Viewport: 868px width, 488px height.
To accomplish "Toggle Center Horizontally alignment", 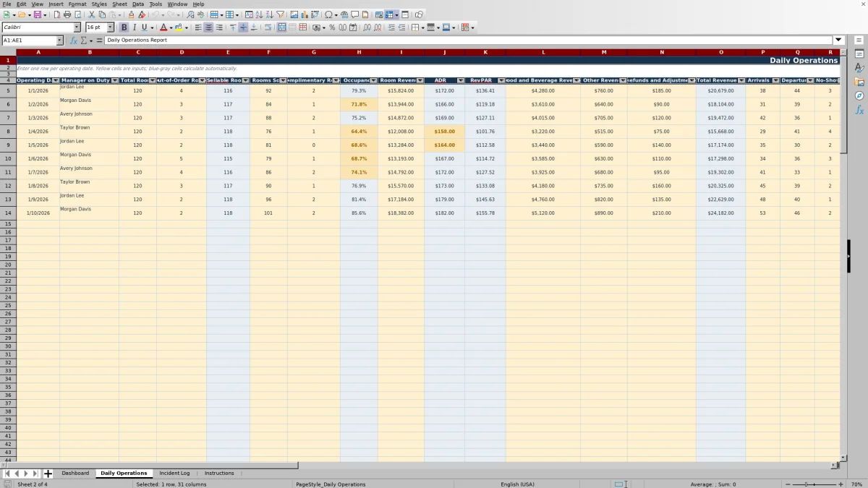I will [208, 27].
